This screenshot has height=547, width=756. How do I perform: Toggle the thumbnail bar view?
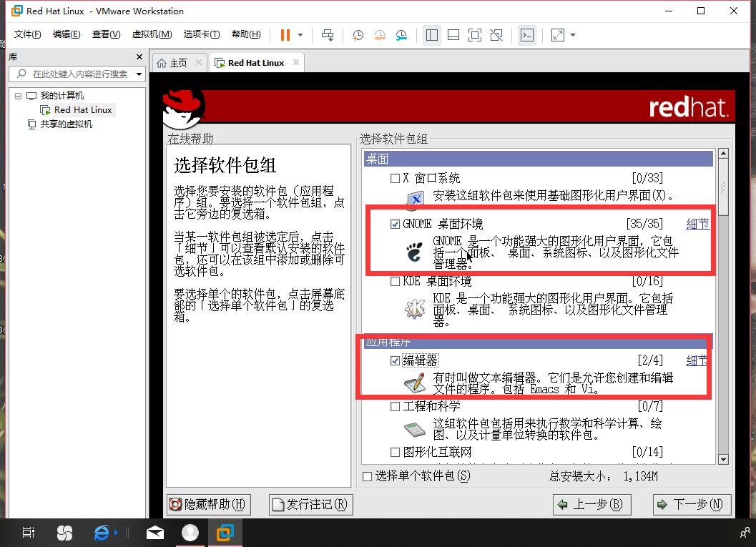tap(453, 35)
